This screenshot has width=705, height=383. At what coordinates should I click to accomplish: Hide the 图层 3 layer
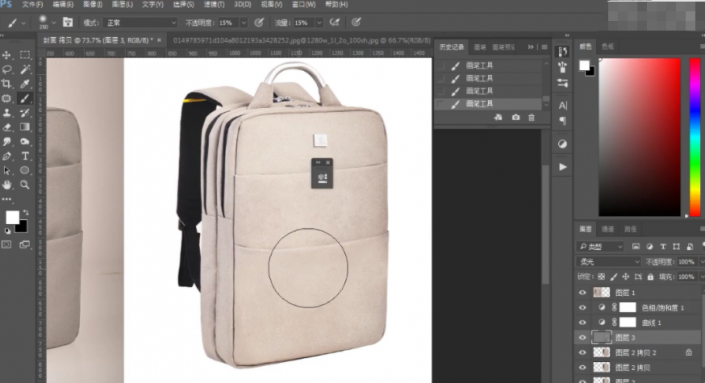pos(582,338)
